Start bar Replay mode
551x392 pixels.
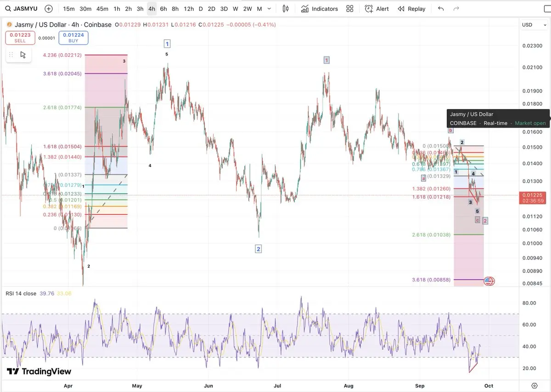tap(411, 9)
